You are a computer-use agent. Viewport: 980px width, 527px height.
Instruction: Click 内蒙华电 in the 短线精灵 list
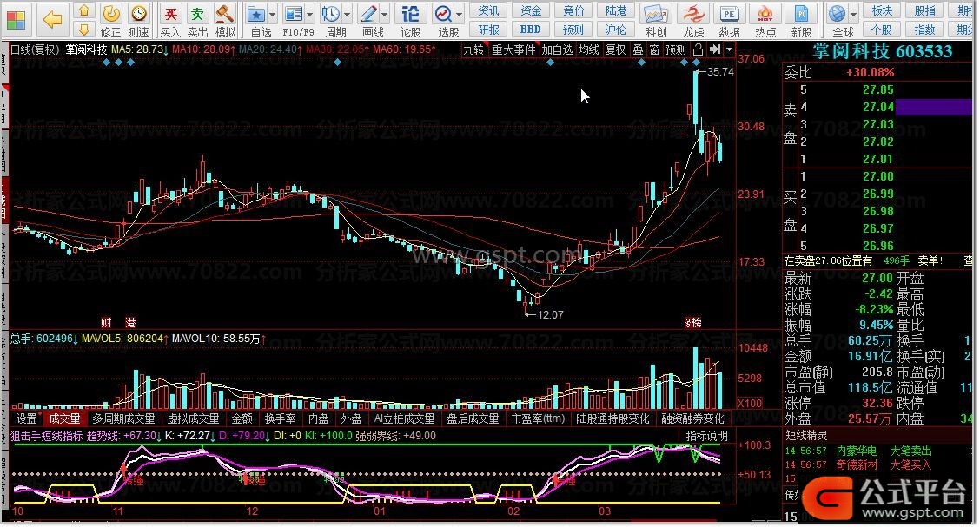pos(857,451)
